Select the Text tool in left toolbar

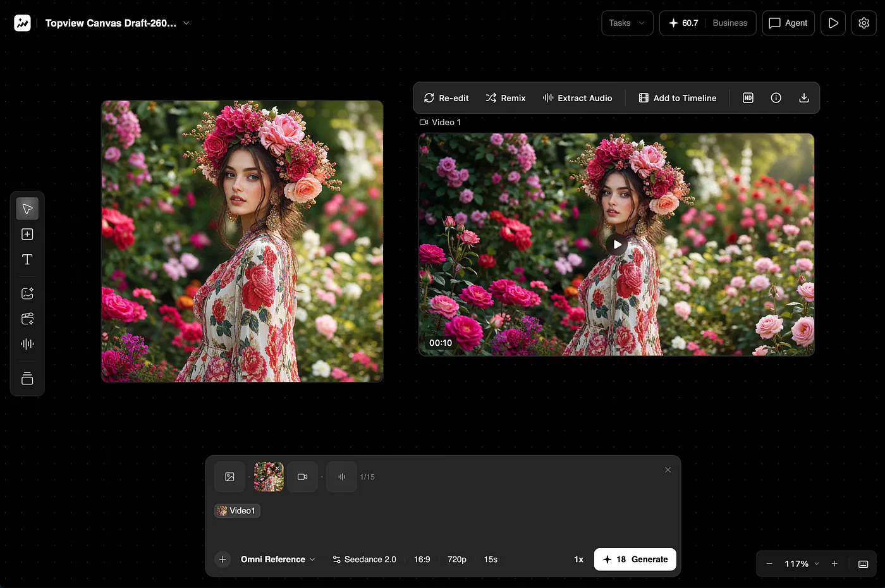pos(27,259)
